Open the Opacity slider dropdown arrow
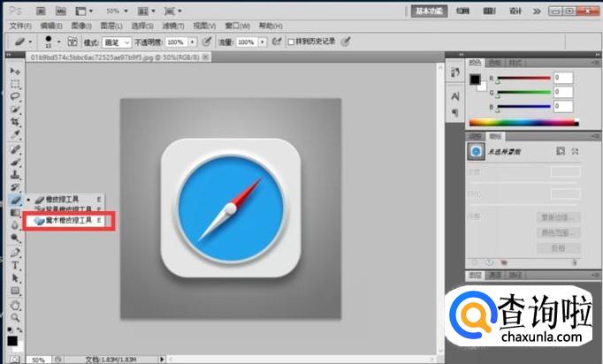The width and height of the screenshot is (603, 364). click(x=192, y=42)
